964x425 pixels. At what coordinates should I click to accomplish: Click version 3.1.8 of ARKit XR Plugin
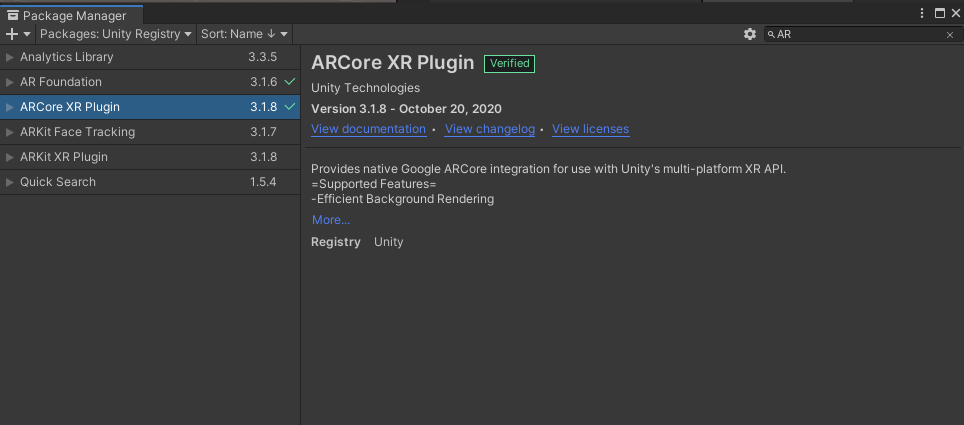263,157
